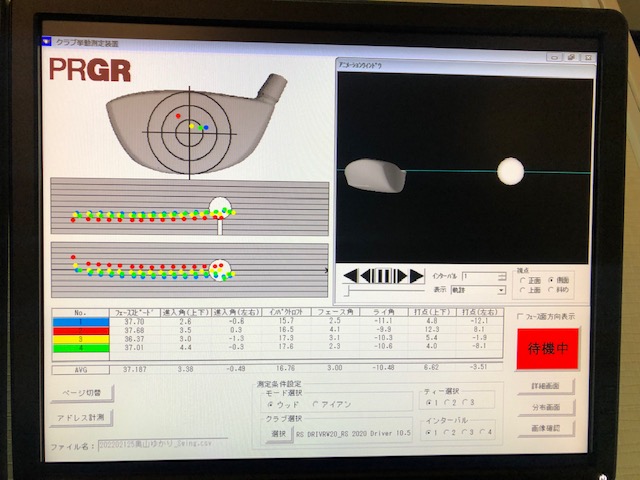This screenshot has height=480, width=640.
Task: Click the red 待機中 status button
Action: 547,349
